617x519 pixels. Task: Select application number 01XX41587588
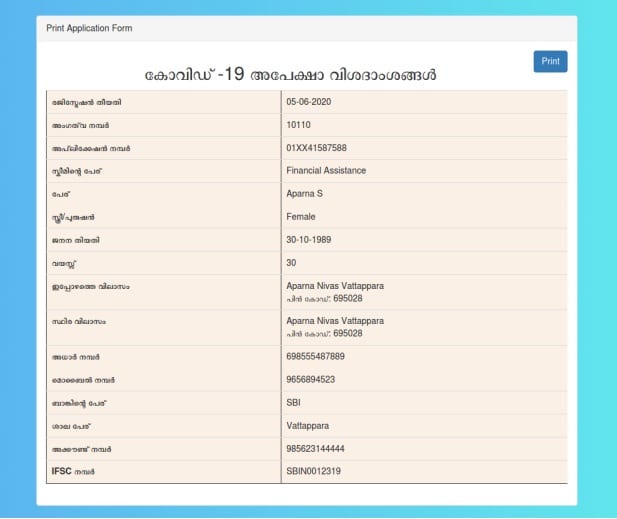[x=317, y=148]
